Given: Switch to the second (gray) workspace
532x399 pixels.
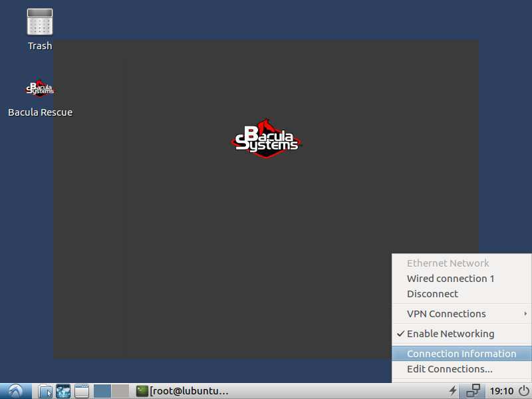Looking at the screenshot, I should point(120,391).
